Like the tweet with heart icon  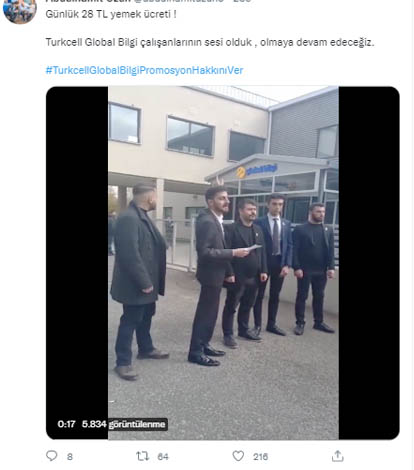238,456
